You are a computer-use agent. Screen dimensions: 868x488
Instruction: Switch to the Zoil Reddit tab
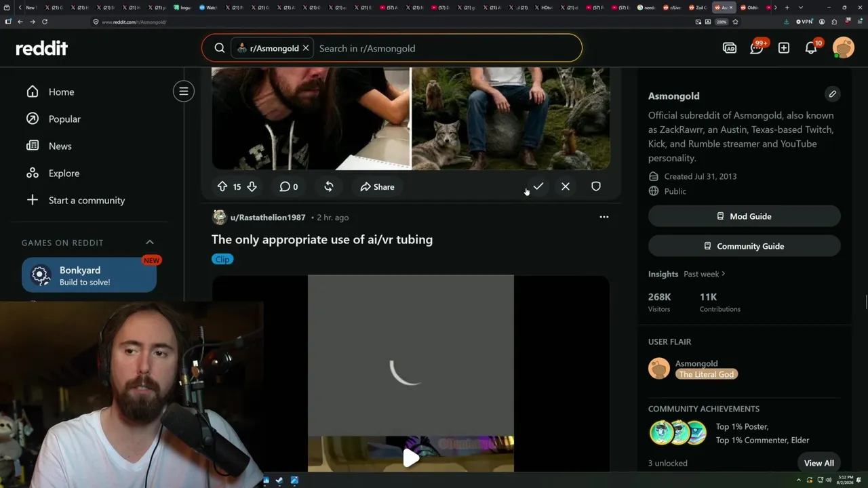click(x=698, y=7)
